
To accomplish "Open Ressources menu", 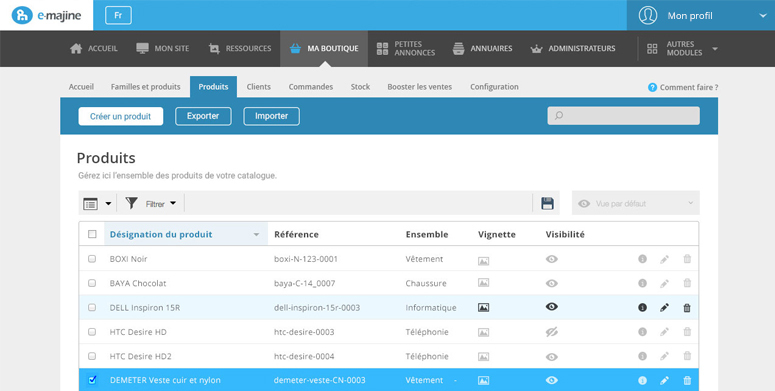I will [x=240, y=48].
